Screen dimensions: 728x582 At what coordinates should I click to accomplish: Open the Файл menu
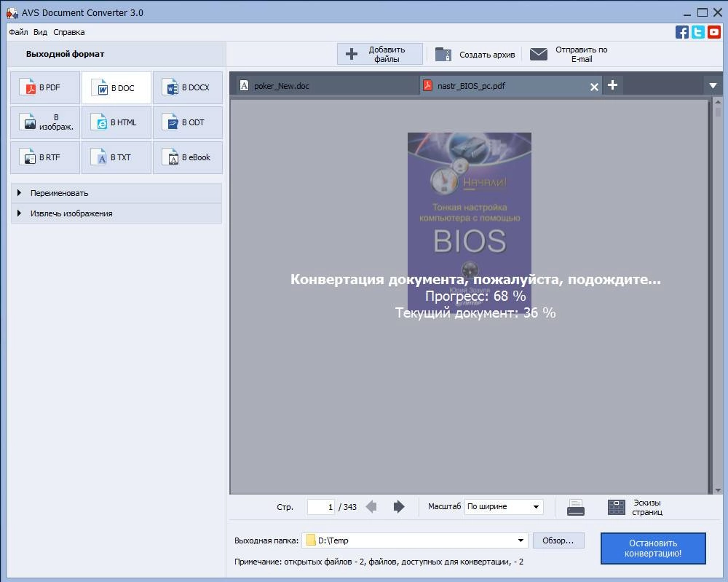coord(19,32)
